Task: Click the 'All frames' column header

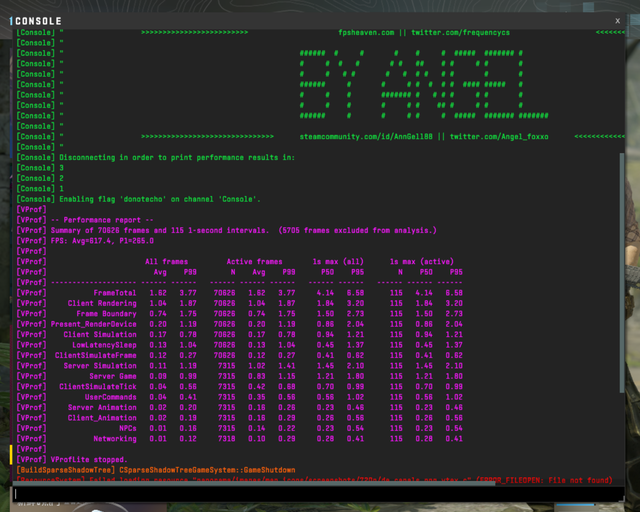Action: (167, 261)
